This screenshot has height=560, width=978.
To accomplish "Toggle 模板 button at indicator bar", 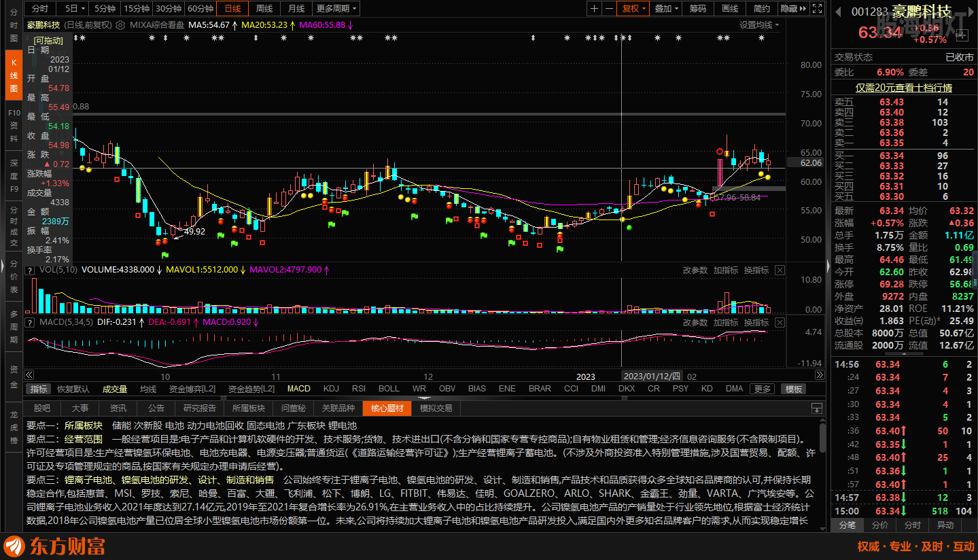I will click(x=793, y=389).
